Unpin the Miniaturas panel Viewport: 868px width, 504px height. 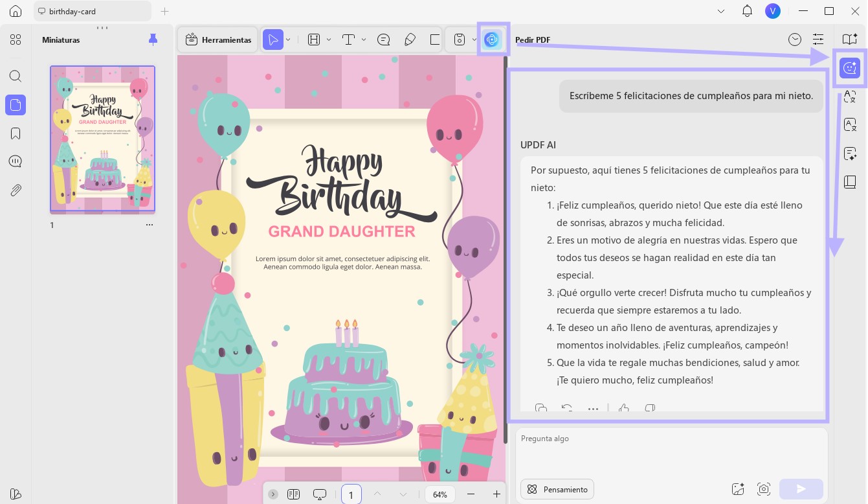153,40
